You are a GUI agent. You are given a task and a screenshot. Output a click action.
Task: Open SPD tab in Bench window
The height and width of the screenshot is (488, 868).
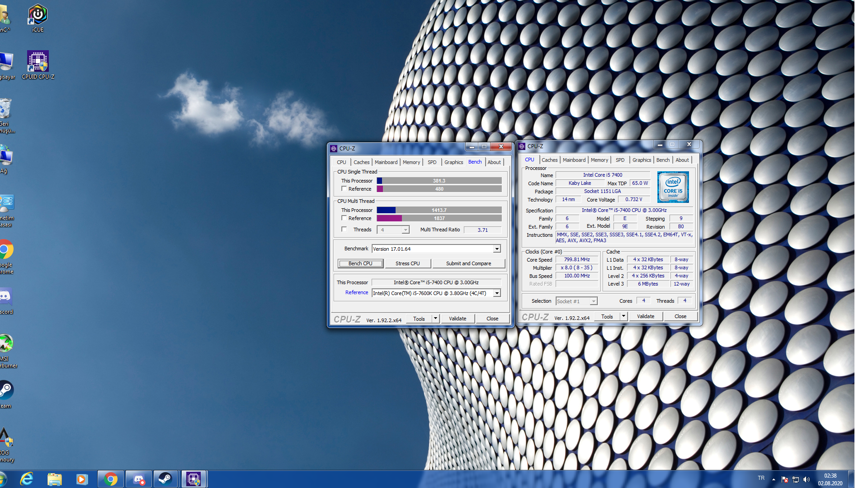[x=432, y=162]
